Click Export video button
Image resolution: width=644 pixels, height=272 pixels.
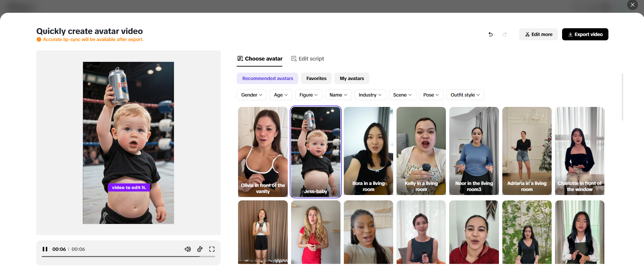[585, 34]
